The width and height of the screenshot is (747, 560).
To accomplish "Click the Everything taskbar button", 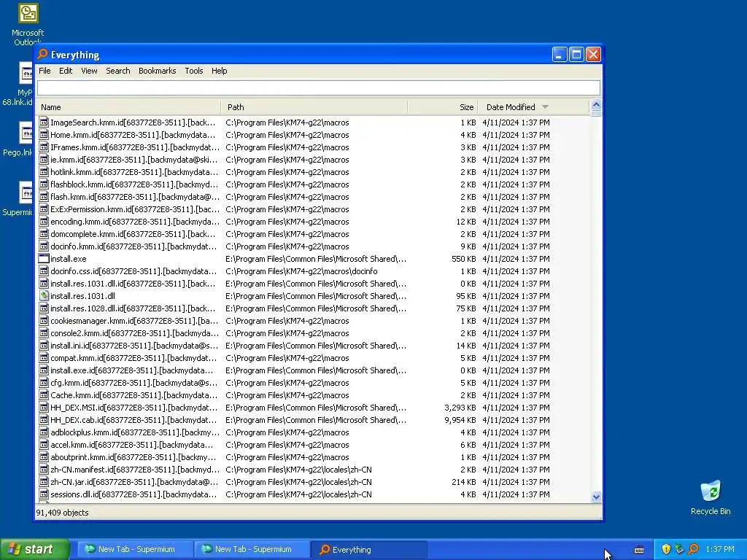I will point(368,549).
